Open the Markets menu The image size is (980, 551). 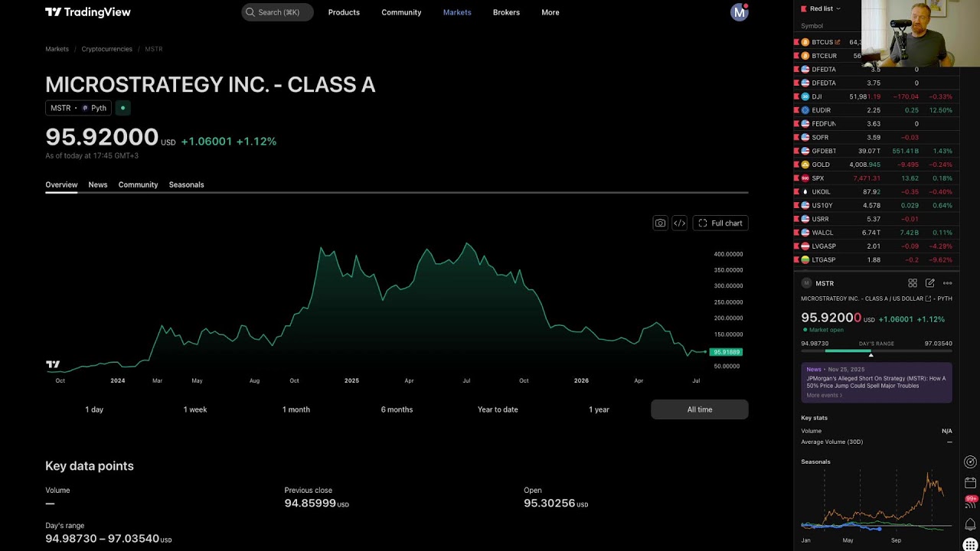click(457, 12)
